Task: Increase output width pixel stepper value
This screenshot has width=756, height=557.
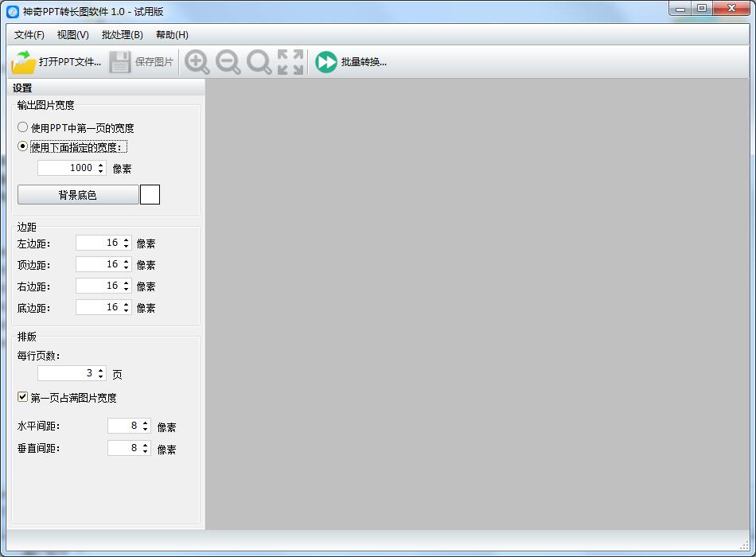Action: point(101,165)
